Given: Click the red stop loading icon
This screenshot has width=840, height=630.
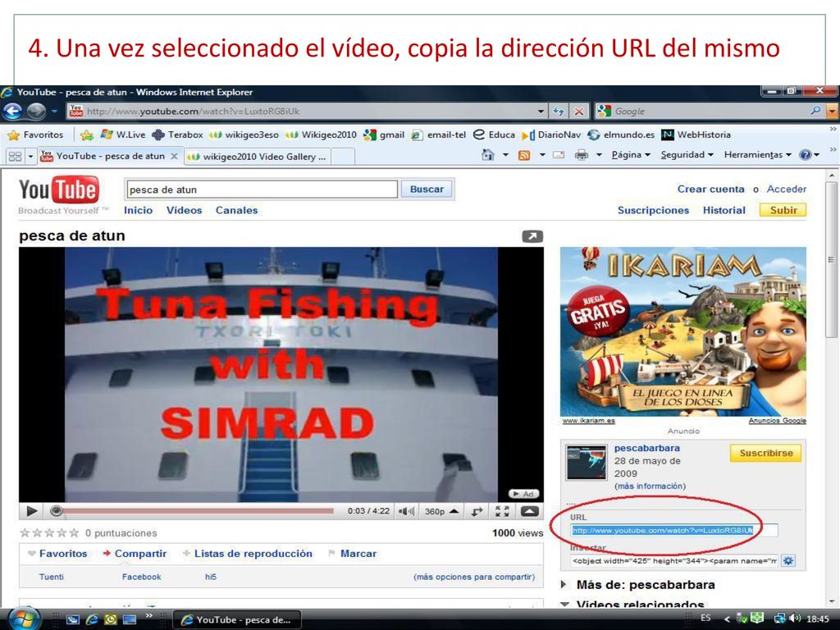Looking at the screenshot, I should [578, 112].
